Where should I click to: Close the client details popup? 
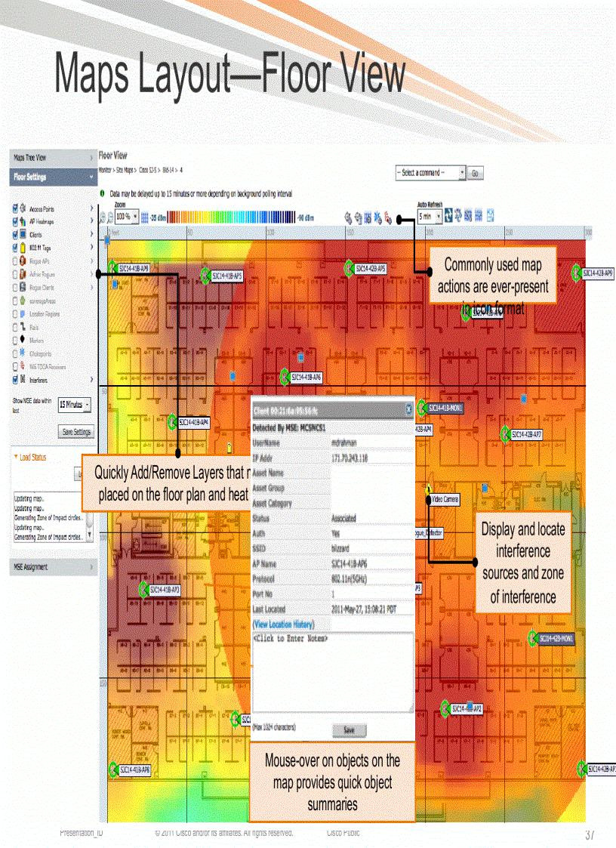click(x=408, y=409)
